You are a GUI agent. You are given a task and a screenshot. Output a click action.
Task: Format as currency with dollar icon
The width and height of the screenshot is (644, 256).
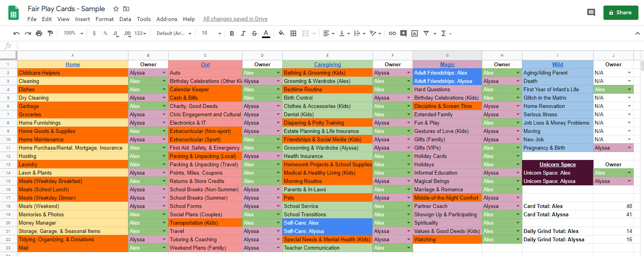tap(94, 33)
